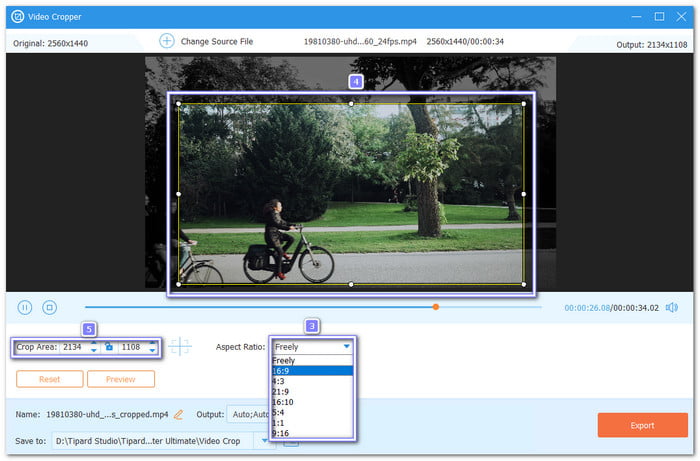Decrease the crop width value 2134
Image resolution: width=700 pixels, height=461 pixels.
coord(94,350)
